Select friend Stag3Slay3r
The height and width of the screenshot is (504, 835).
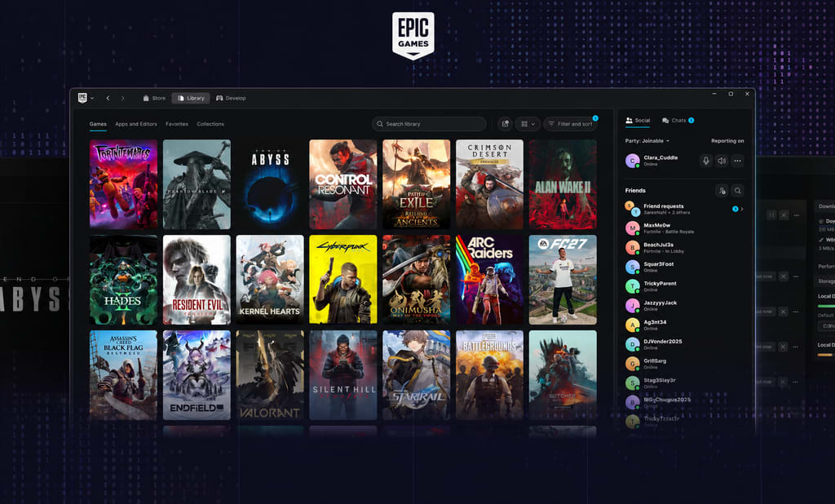coord(684,383)
